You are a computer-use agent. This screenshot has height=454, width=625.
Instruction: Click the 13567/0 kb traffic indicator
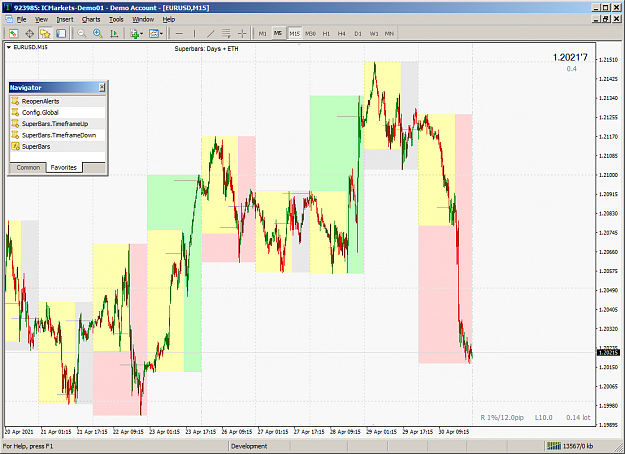578,446
